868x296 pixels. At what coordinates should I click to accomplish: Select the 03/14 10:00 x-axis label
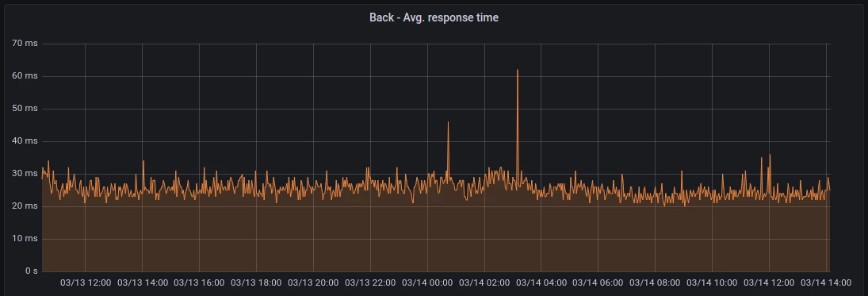[x=712, y=283]
